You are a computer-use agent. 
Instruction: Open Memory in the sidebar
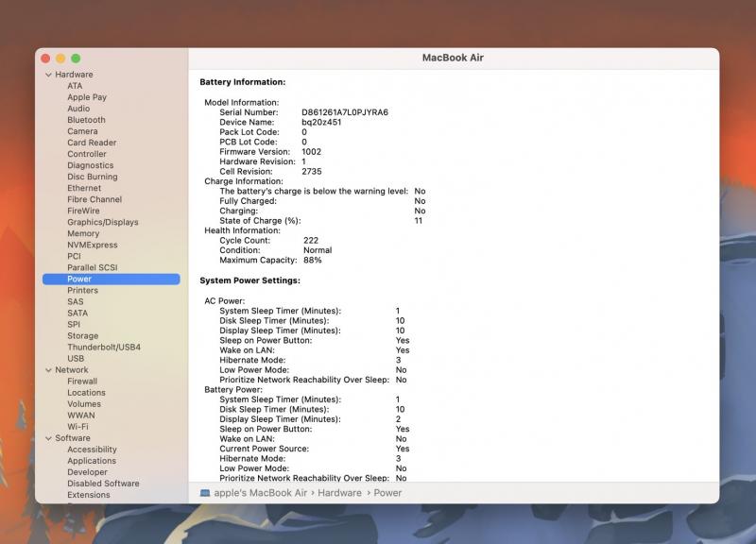pyautogui.click(x=83, y=233)
